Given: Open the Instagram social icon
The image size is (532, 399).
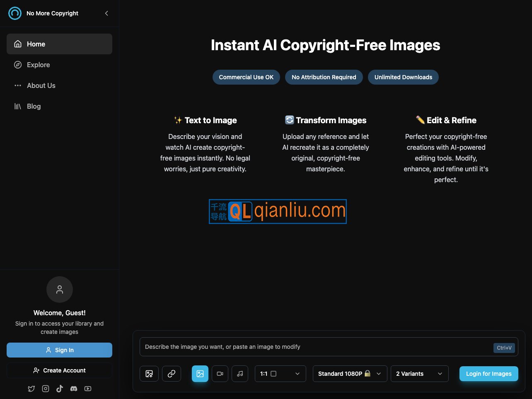Looking at the screenshot, I should coord(46,389).
